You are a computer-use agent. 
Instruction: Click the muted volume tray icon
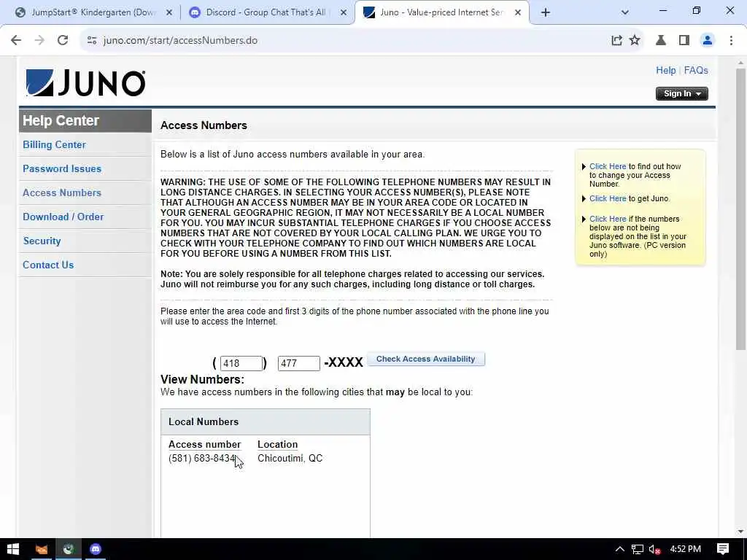coord(655,549)
